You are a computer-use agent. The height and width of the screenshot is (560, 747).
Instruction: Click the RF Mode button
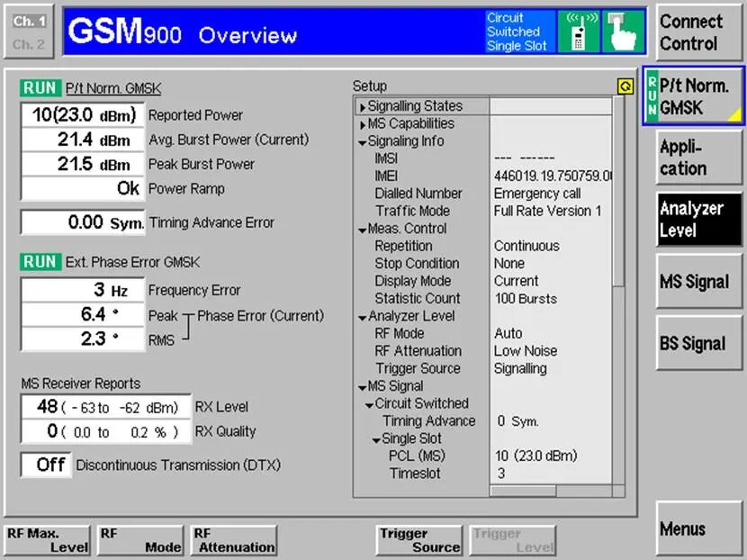140,540
